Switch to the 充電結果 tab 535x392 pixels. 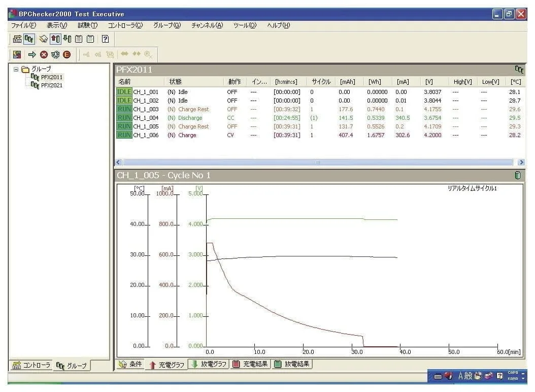pyautogui.click(x=250, y=364)
